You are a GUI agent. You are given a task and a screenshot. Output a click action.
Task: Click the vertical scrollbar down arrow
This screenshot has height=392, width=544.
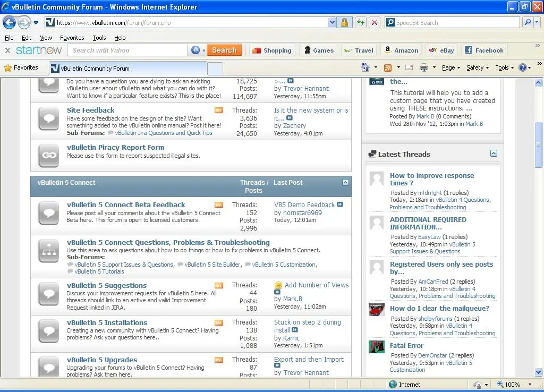(x=538, y=372)
